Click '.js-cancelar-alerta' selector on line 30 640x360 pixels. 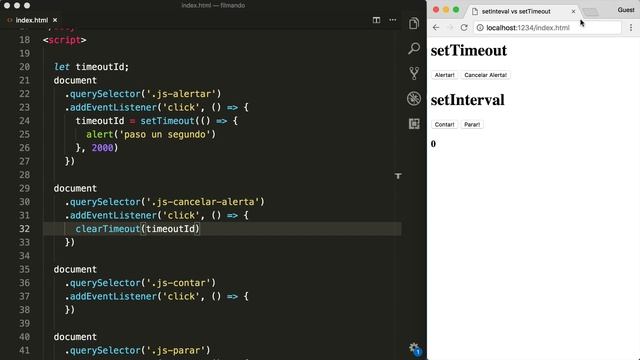pyautogui.click(x=202, y=202)
